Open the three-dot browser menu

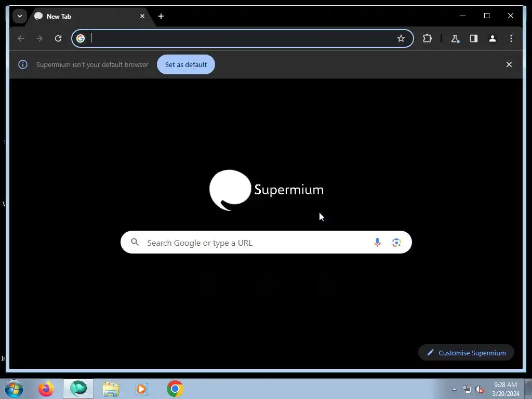coord(511,38)
